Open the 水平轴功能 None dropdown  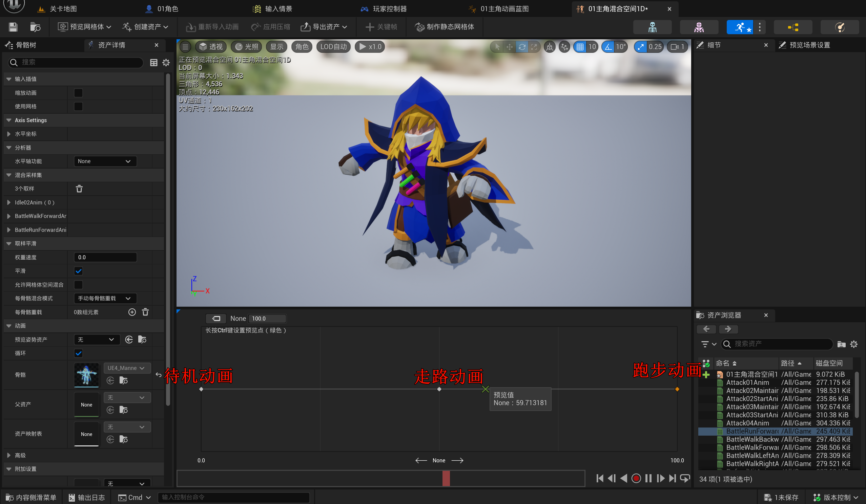105,161
